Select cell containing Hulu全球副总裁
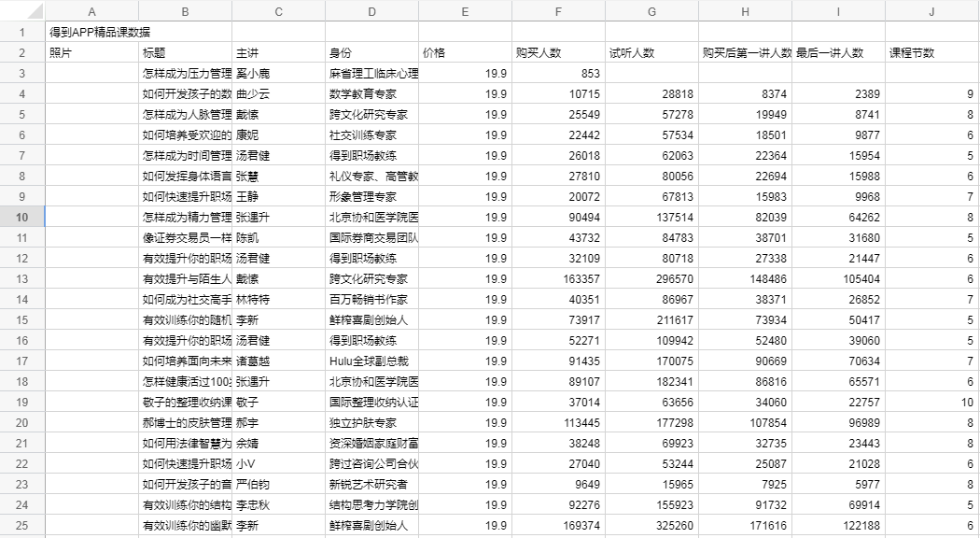Image resolution: width=980 pixels, height=538 pixels. tap(371, 361)
